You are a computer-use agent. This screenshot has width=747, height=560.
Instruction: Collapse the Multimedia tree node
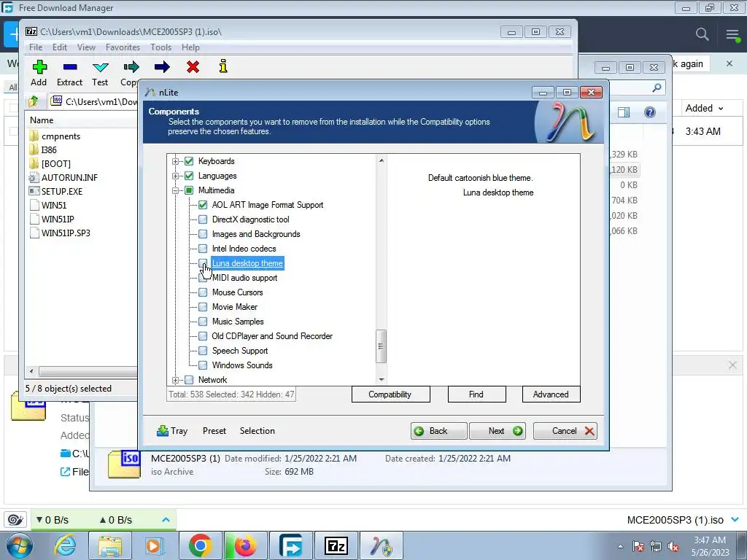(175, 190)
